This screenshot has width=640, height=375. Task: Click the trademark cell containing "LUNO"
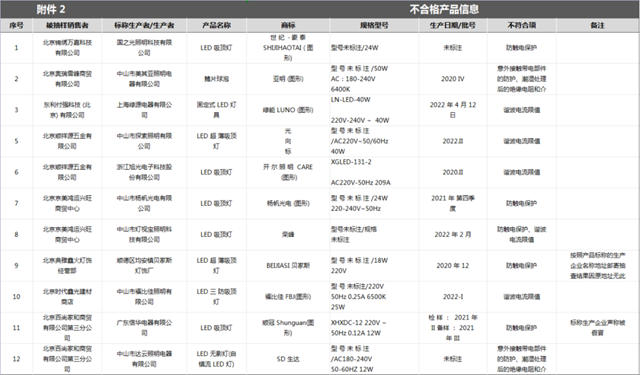point(288,110)
